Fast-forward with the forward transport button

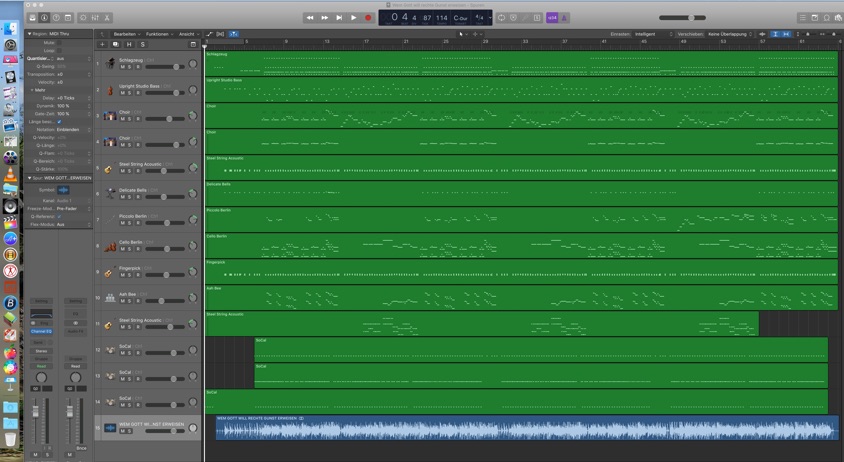pyautogui.click(x=325, y=18)
